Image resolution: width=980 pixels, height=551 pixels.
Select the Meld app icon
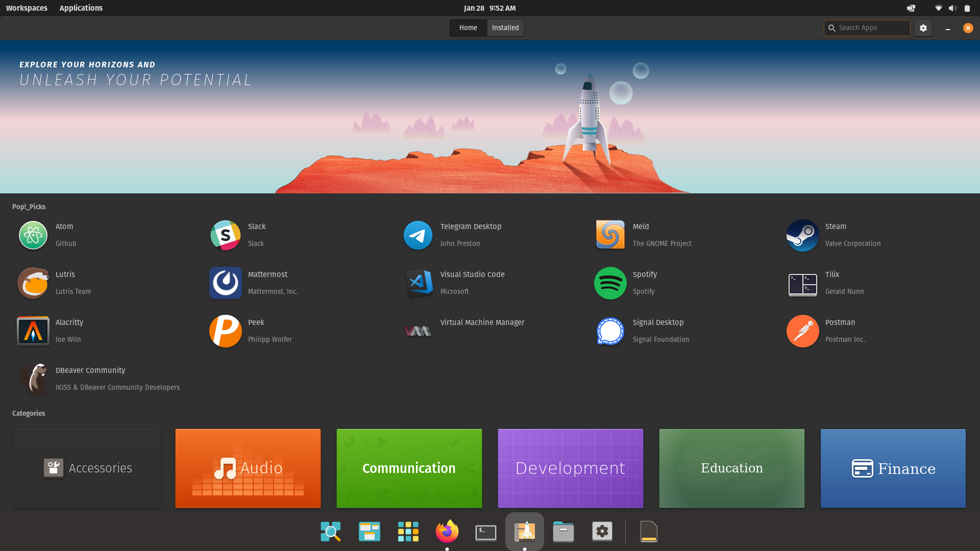point(610,235)
